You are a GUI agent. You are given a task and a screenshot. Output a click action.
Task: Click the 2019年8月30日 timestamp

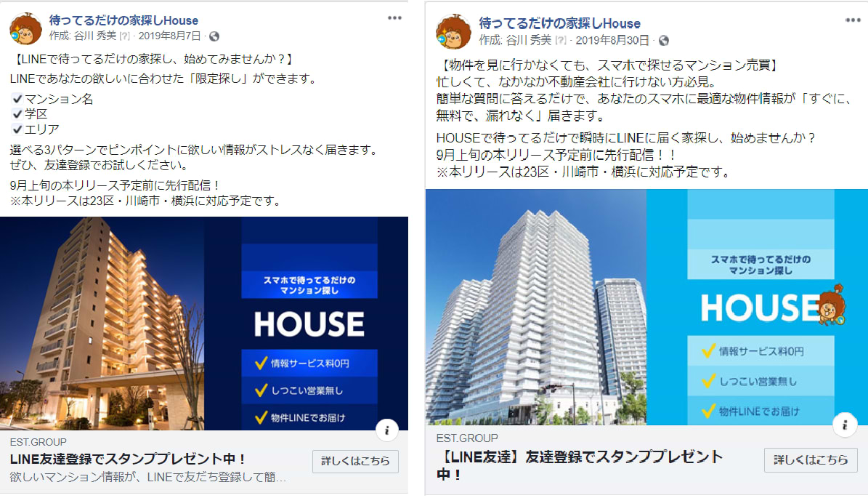tap(612, 41)
